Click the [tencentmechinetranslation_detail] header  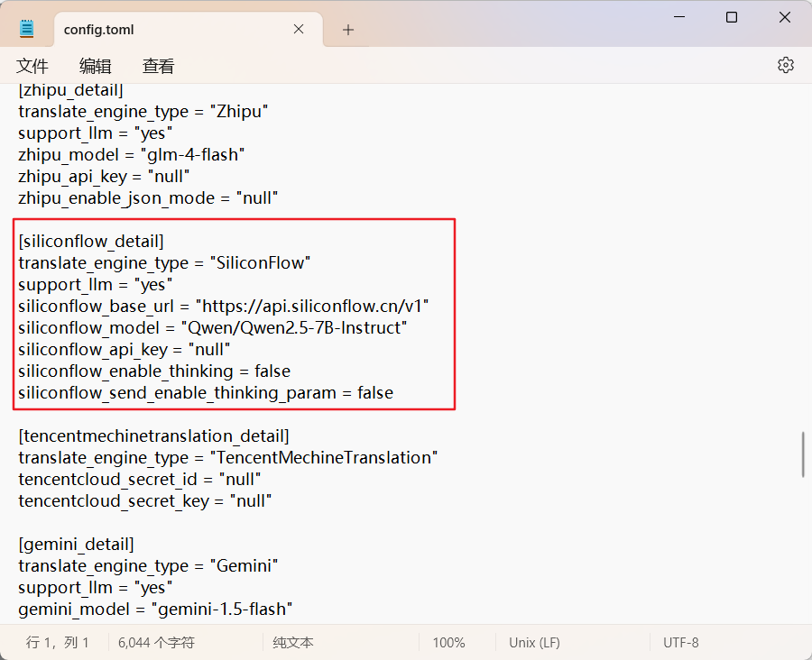pos(153,435)
